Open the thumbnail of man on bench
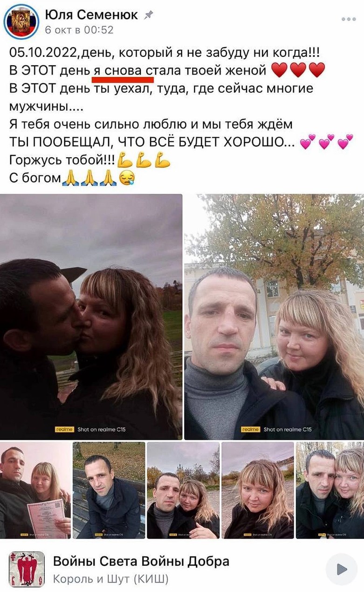This screenshot has height=592, width=364. (109, 490)
